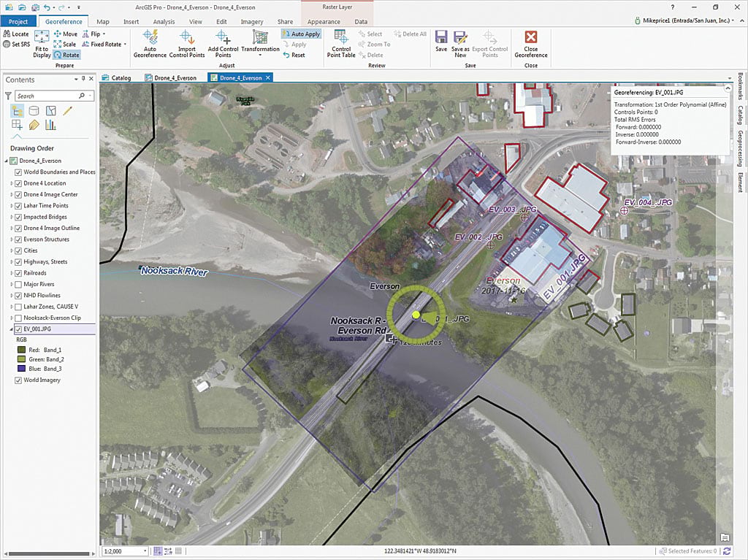Click the Blue Band_3 color swatch
The width and height of the screenshot is (748, 560).
click(x=21, y=369)
